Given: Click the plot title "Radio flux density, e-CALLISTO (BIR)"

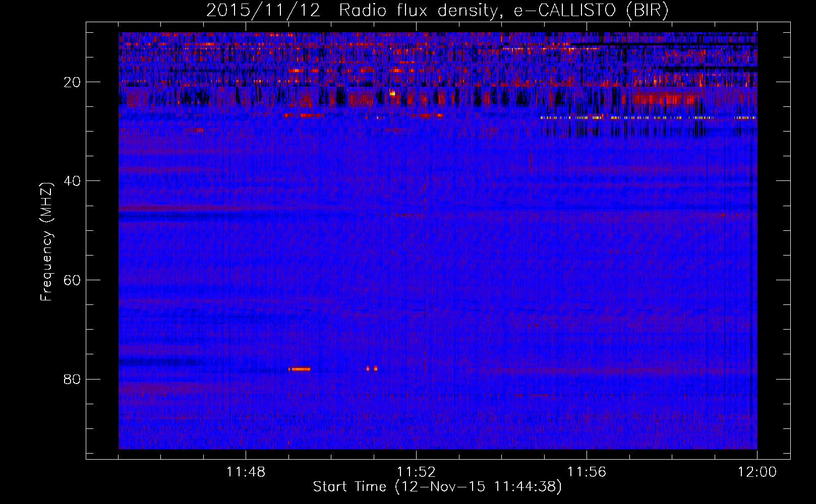Looking at the screenshot, I should click(x=504, y=10).
